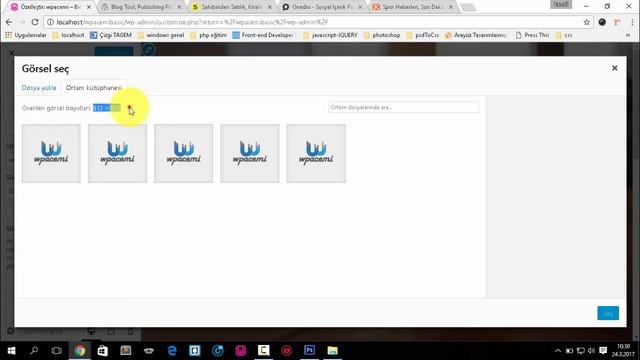Open Task View in the taskbar
Screen dimensions: 640x360
click(x=57, y=350)
